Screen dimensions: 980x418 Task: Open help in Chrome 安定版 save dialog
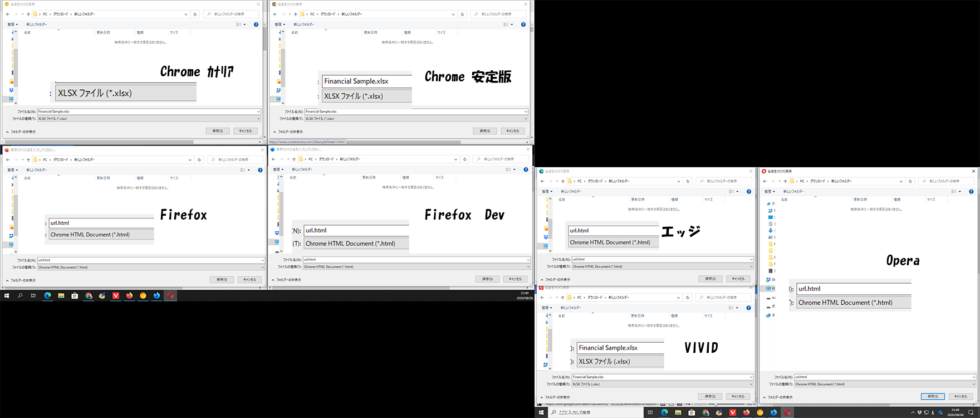pos(523,25)
